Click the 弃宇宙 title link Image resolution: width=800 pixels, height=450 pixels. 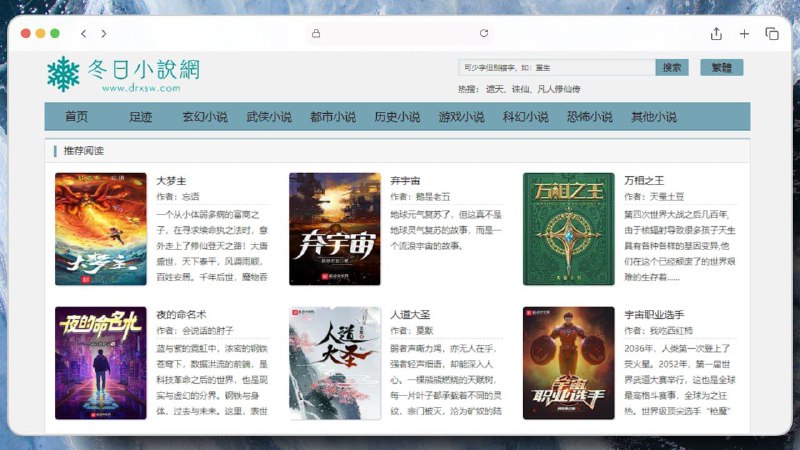tap(405, 181)
